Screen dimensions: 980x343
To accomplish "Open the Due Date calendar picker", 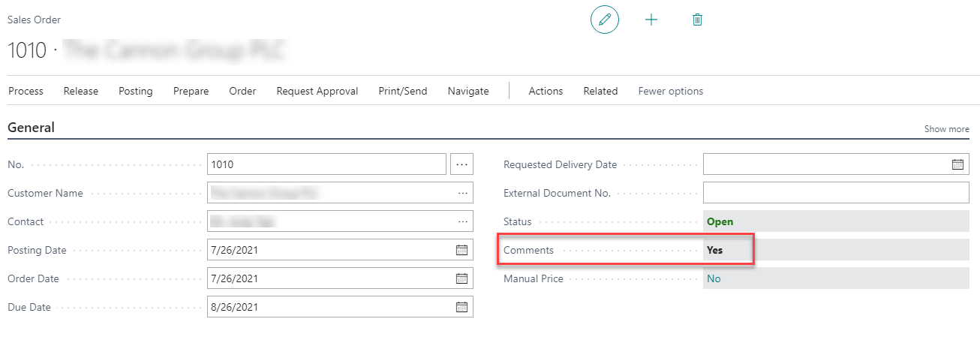I will (462, 307).
